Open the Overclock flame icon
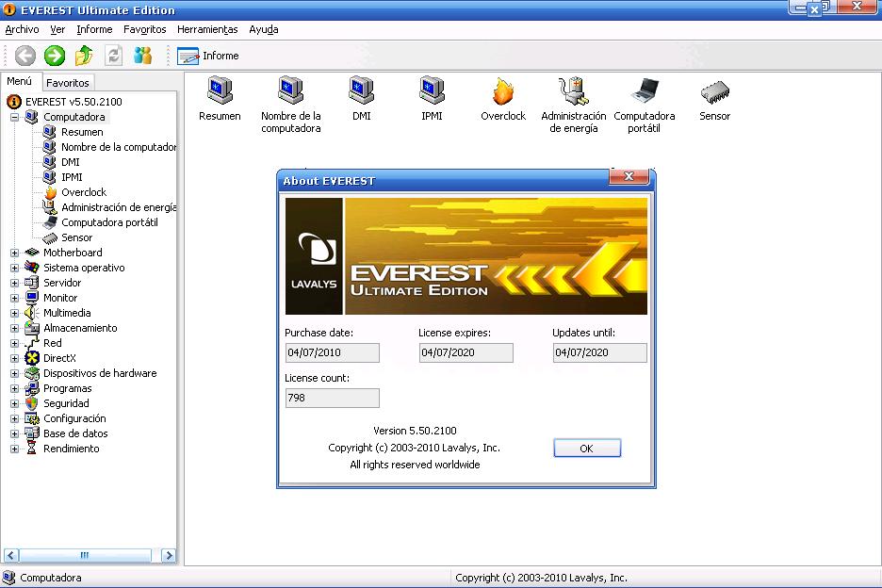The image size is (882, 588). 502,94
